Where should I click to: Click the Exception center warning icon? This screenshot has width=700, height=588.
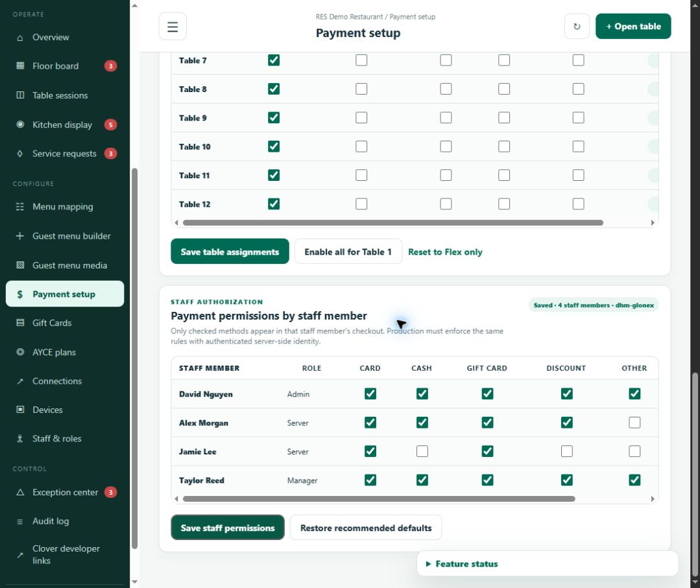20,493
